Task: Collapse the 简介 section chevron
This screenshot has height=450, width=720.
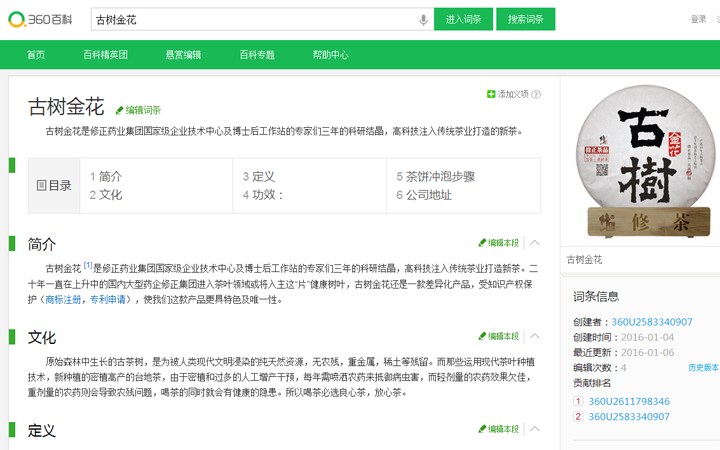Action: tap(534, 243)
